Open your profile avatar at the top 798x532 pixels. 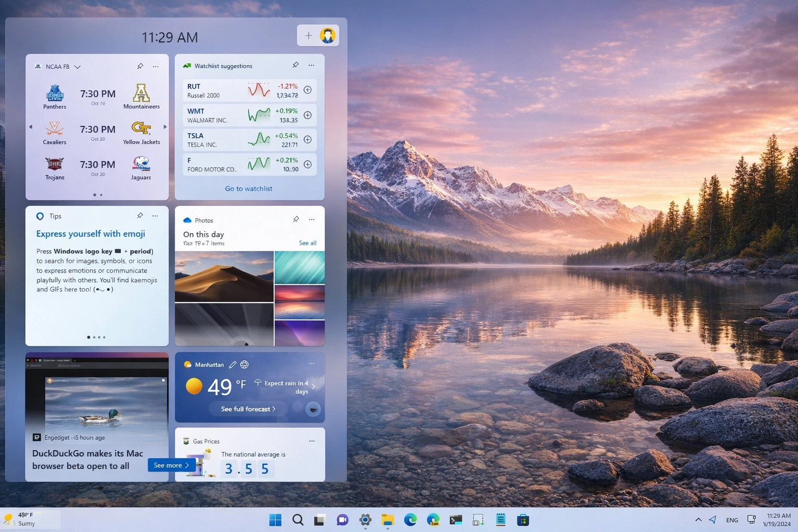pyautogui.click(x=327, y=35)
